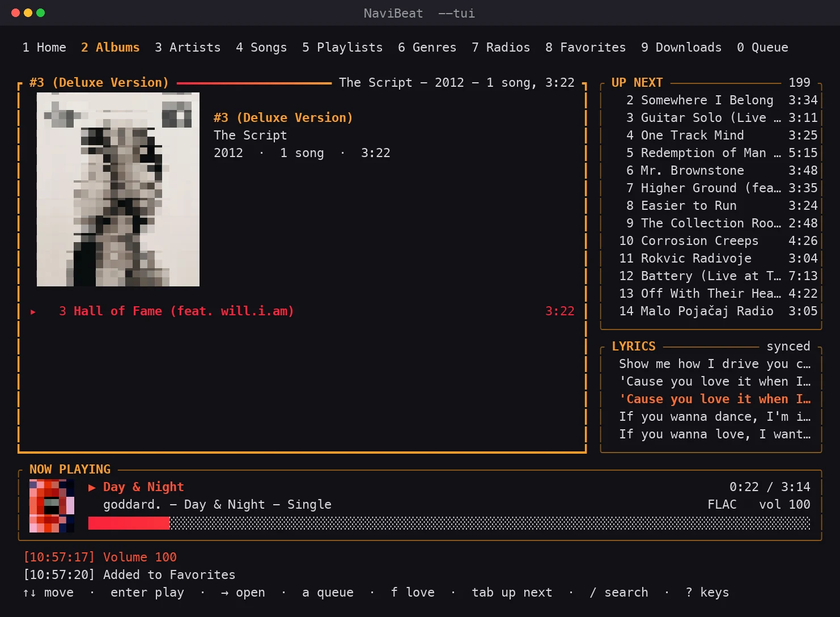
Task: Click the orange #3 (Deluxe Version) title beside cover
Action: (x=283, y=117)
